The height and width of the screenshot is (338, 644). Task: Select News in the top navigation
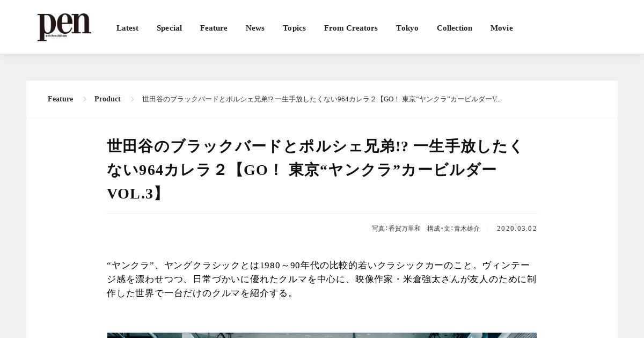pyautogui.click(x=255, y=28)
